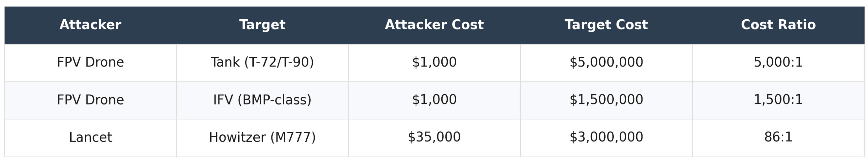The height and width of the screenshot is (160, 868).
Task: Click the Attacker Cost column header
Action: pyautogui.click(x=434, y=25)
